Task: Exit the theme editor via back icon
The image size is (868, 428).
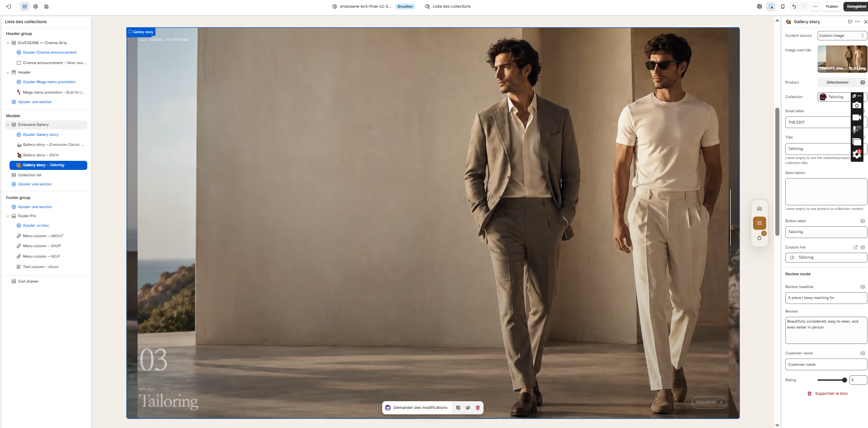Action: point(8,6)
